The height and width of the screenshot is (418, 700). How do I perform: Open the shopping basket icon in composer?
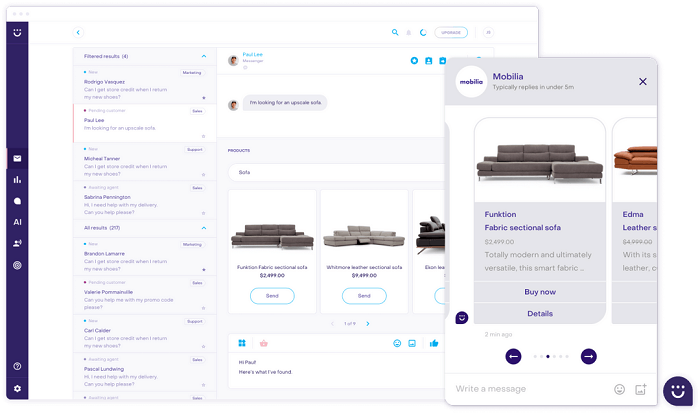(264, 343)
